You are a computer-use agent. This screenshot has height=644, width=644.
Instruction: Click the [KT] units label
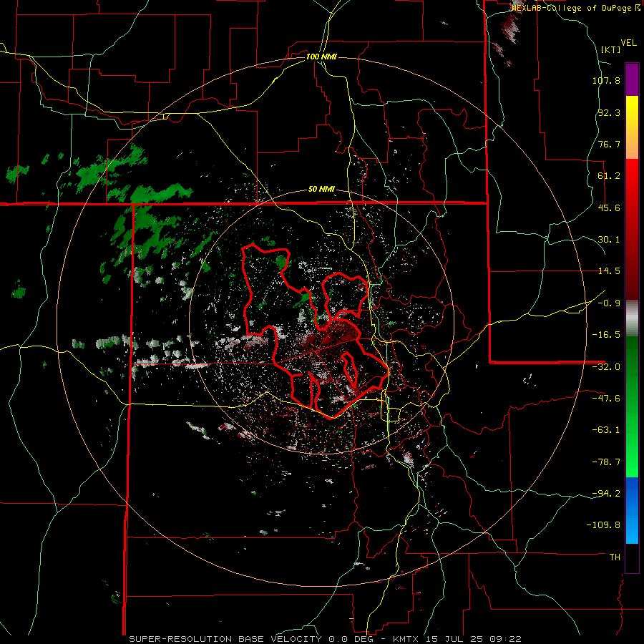click(610, 49)
